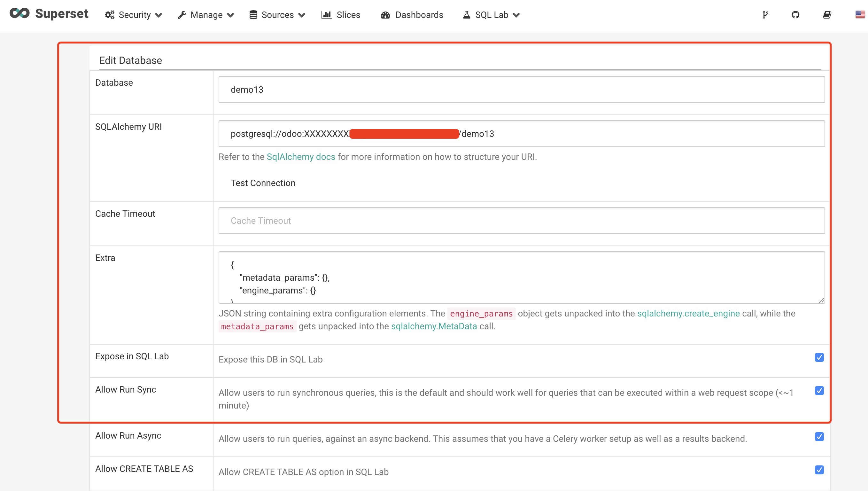This screenshot has height=491, width=868.
Task: Toggle the Allow Run Sync checkbox
Action: (819, 391)
